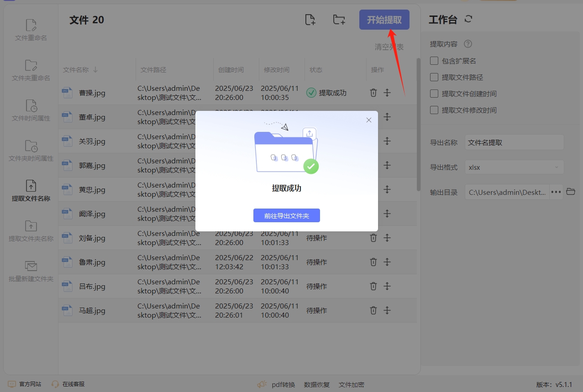Click the 开始提取 button
Image resolution: width=583 pixels, height=392 pixels.
384,20
